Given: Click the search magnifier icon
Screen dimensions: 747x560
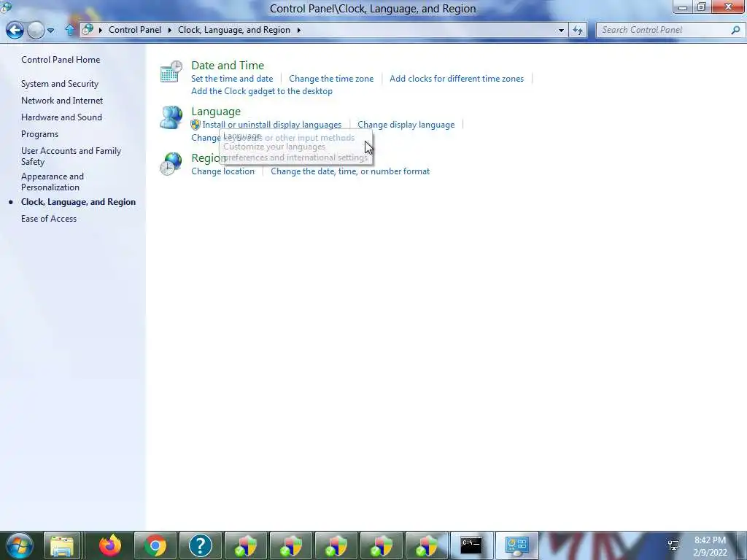Looking at the screenshot, I should pos(735,30).
